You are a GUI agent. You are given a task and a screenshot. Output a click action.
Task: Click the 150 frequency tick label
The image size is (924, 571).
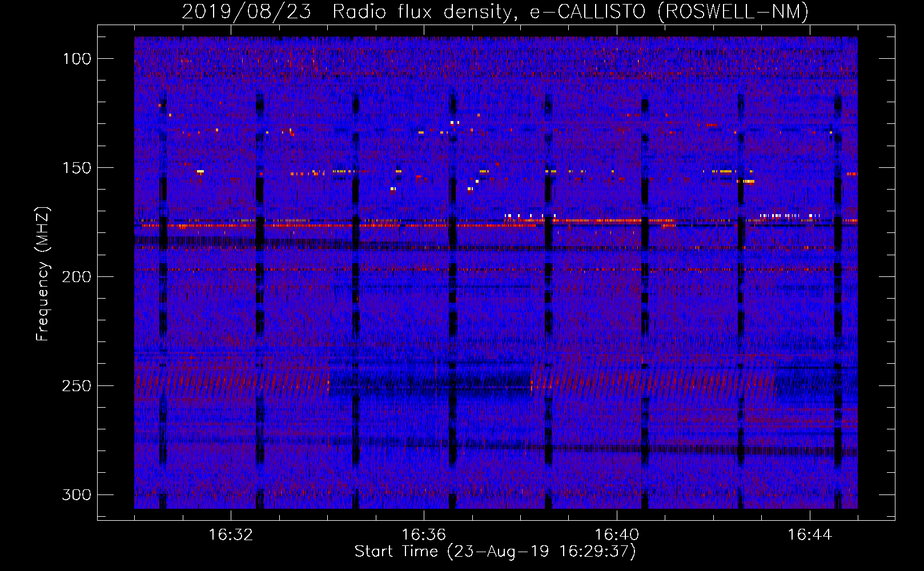(77, 168)
